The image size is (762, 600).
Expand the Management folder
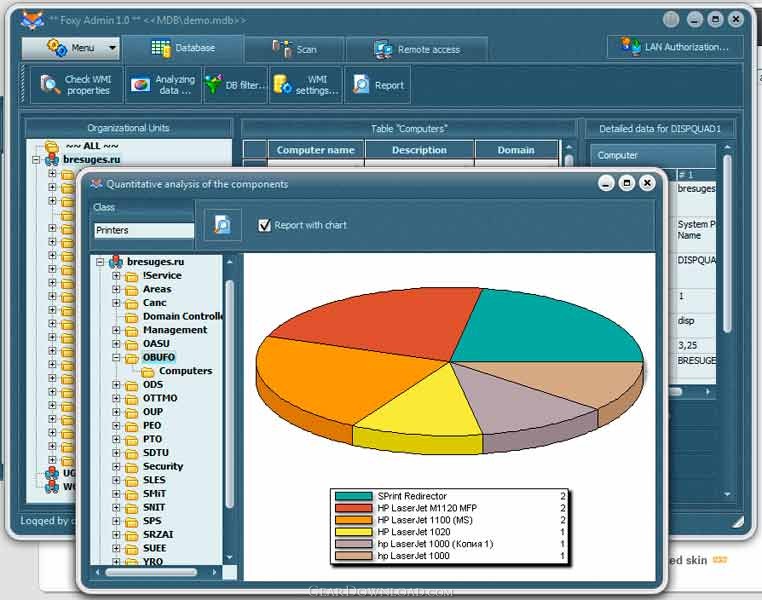pos(116,330)
